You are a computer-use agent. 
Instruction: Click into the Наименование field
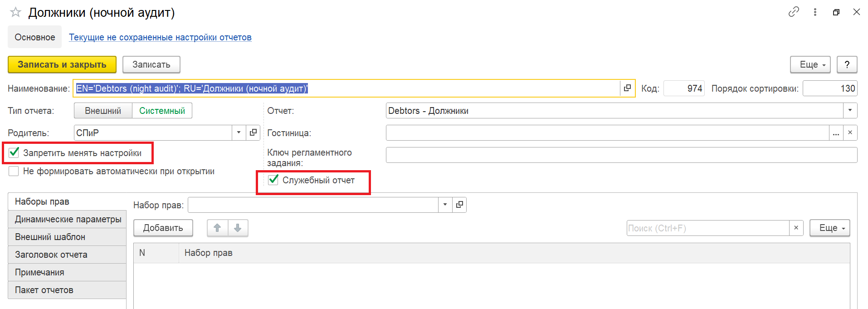pos(347,88)
